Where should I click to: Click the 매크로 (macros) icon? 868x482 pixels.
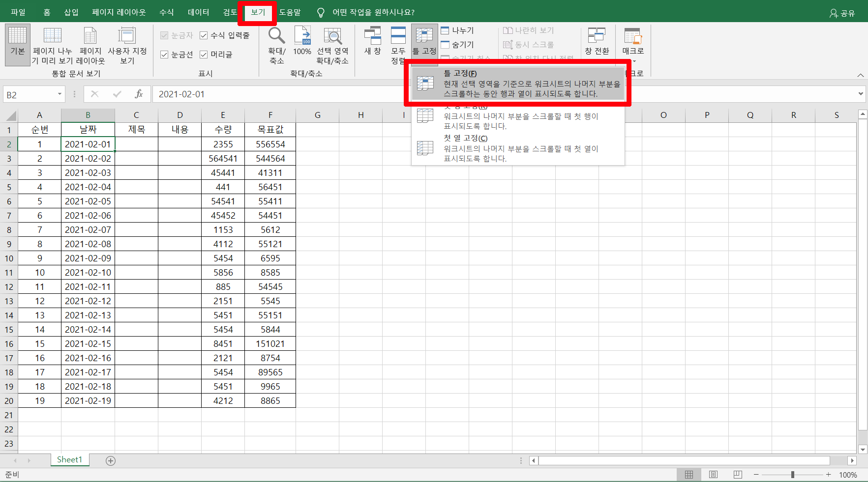(632, 35)
